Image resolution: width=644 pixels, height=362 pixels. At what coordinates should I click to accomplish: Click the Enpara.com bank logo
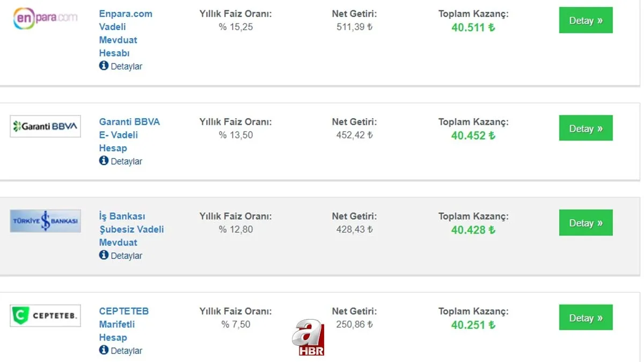click(x=45, y=18)
